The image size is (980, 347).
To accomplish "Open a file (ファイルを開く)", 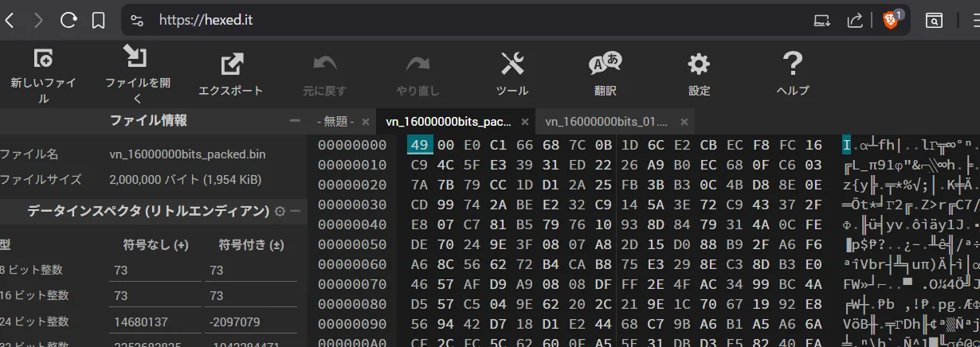I will click(x=137, y=76).
